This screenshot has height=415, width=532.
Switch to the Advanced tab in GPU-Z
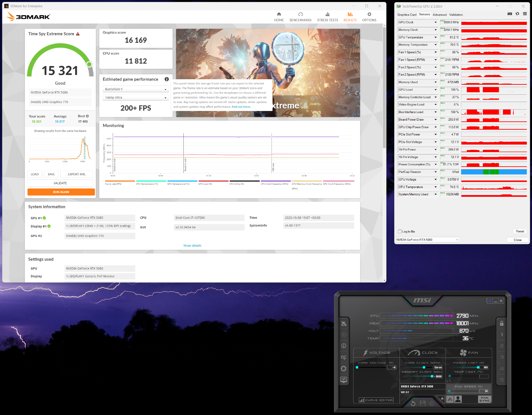(440, 15)
